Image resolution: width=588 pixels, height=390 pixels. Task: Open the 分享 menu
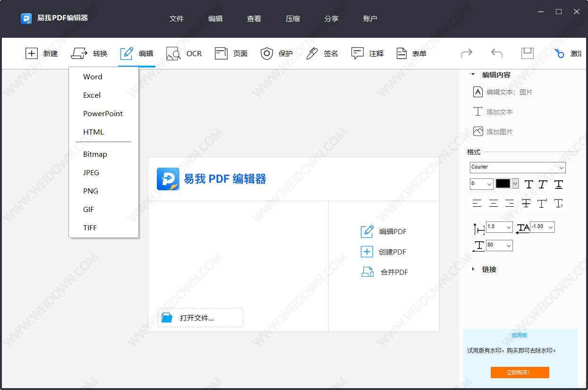[x=332, y=19]
